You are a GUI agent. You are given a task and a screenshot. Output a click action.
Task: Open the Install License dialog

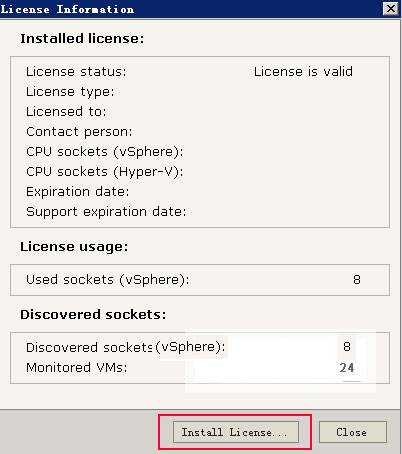click(236, 432)
